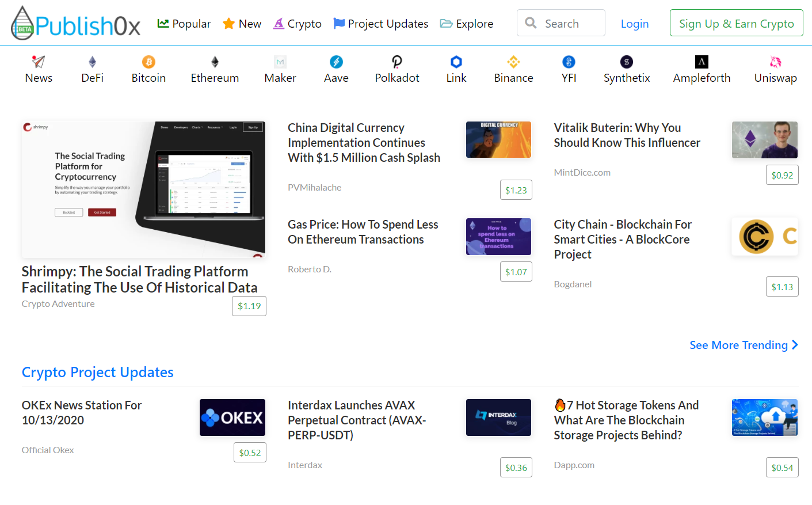Click the Login link
The height and width of the screenshot is (505, 812).
click(634, 24)
